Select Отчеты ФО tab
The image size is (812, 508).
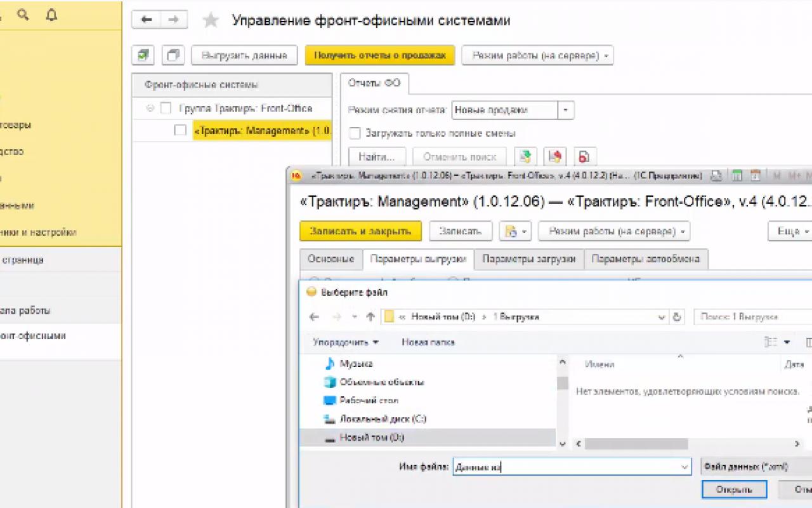pos(374,83)
